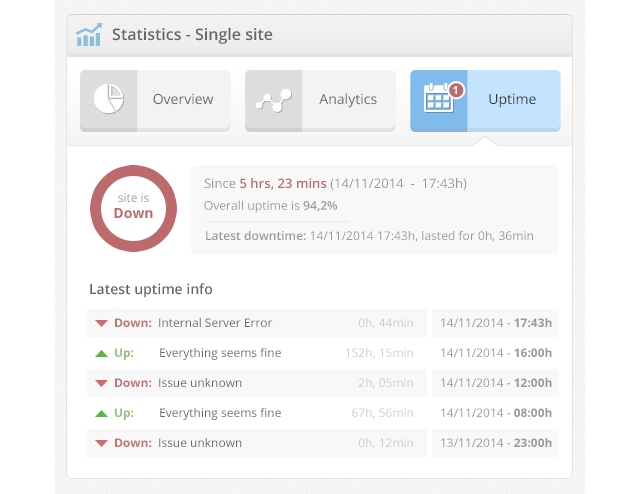Select the Uptime tab label
The width and height of the screenshot is (640, 494).
tap(512, 99)
